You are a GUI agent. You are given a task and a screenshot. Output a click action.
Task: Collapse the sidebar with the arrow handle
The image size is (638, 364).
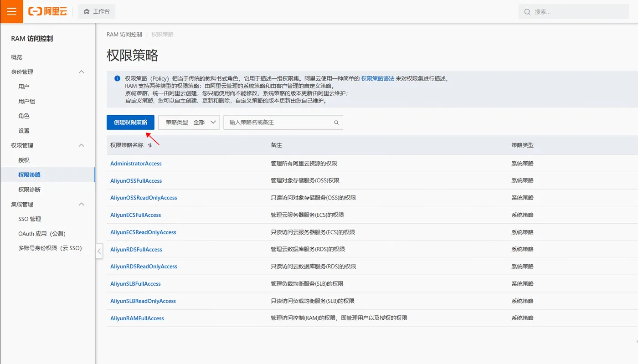(99, 251)
